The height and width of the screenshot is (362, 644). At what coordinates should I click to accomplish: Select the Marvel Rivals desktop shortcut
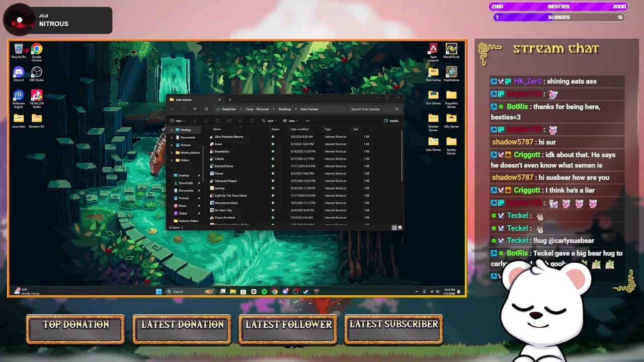click(451, 51)
